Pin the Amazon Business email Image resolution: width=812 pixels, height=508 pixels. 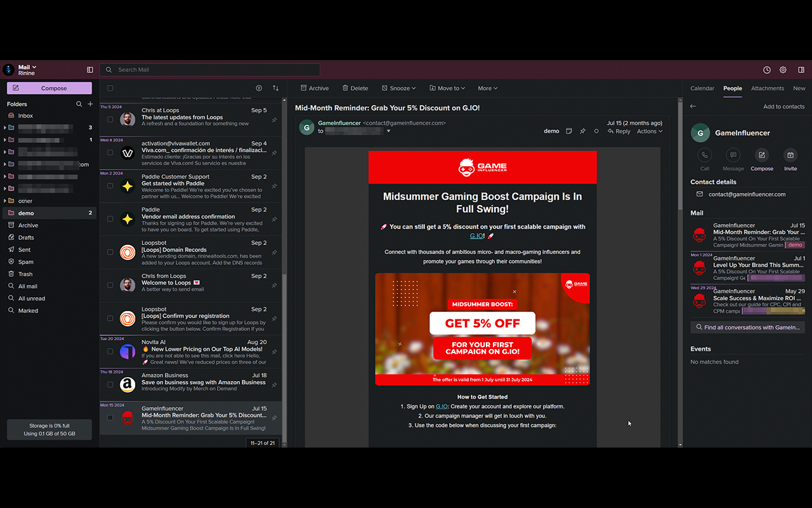274,385
